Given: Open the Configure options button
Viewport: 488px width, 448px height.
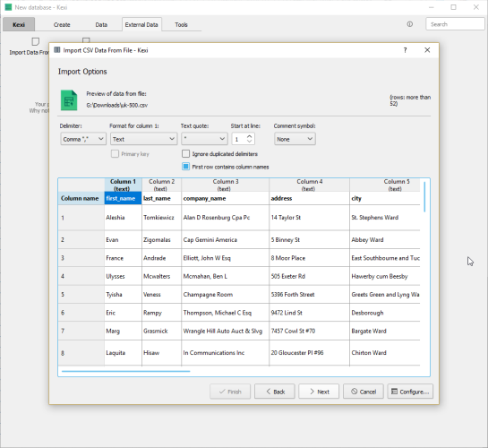Looking at the screenshot, I should [410, 392].
